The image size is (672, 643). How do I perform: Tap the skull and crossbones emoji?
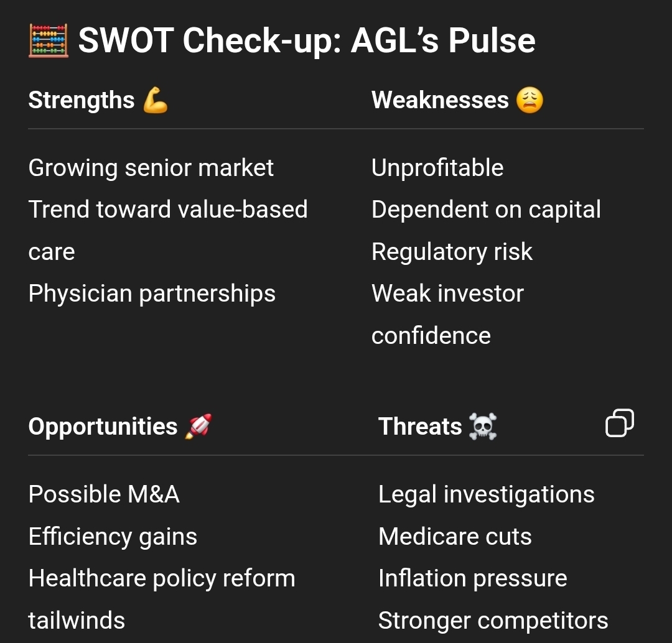coord(483,426)
